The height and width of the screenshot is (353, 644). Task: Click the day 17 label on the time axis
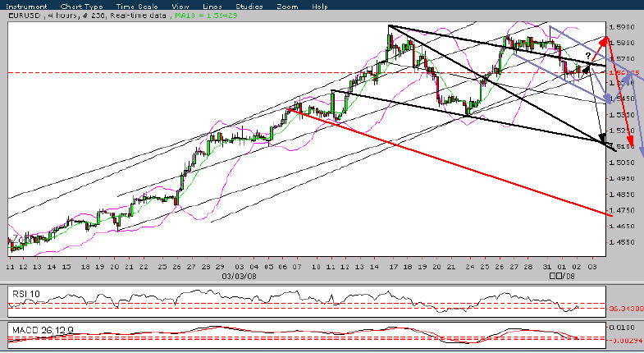[393, 267]
